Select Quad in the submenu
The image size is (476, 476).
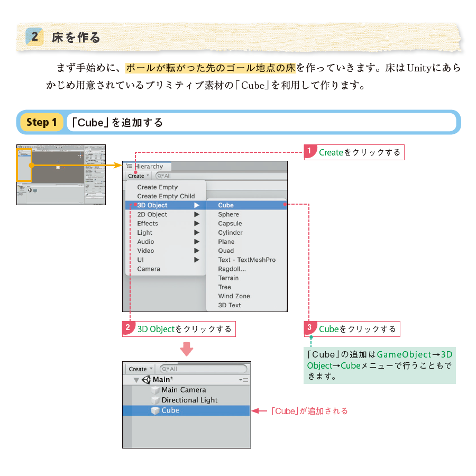coord(246,251)
